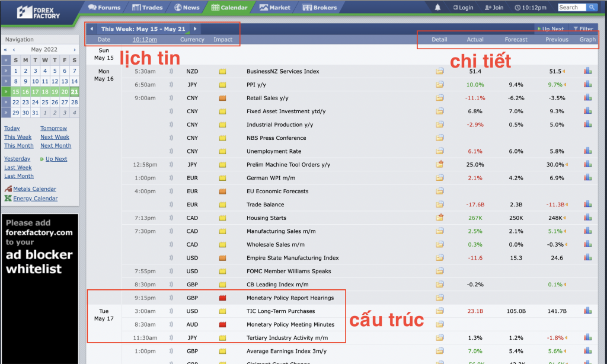Click the 10:12pm time column header
Image resolution: width=607 pixels, height=364 pixels.
tap(145, 40)
